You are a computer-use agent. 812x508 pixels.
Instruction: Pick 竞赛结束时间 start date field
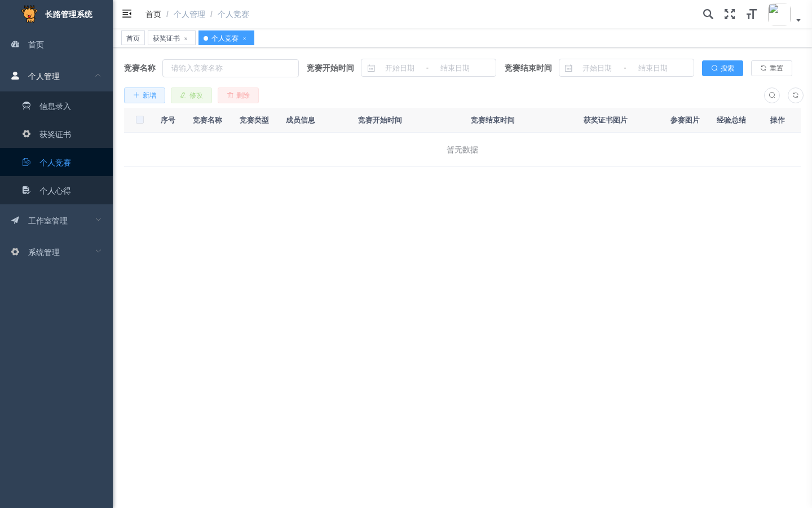pyautogui.click(x=597, y=68)
